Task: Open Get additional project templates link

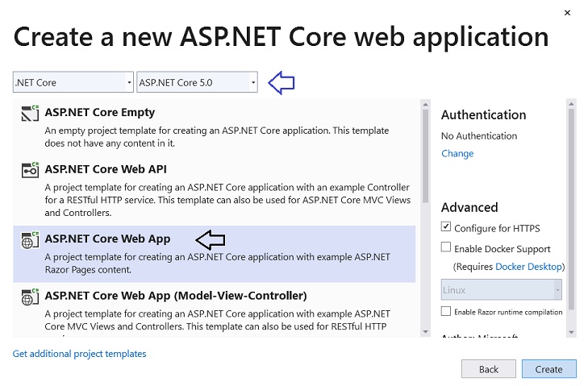Action: tap(80, 354)
